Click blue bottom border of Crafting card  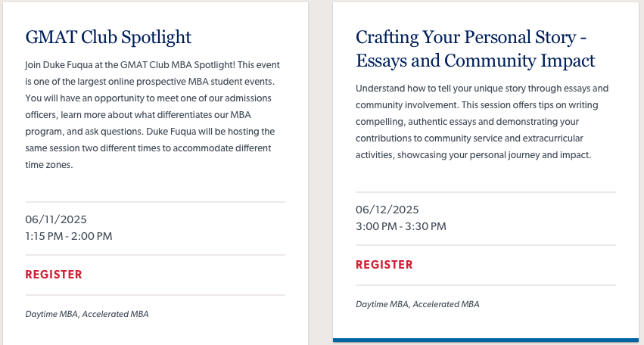pyautogui.click(x=486, y=340)
